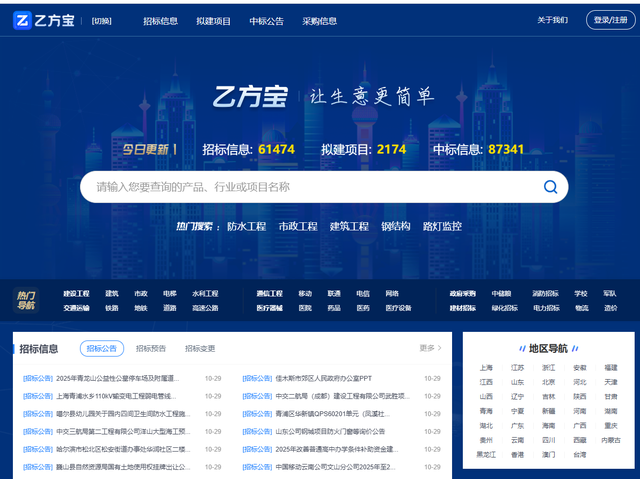Open the 拟建项目 top menu
This screenshot has height=479, width=640.
pos(213,21)
